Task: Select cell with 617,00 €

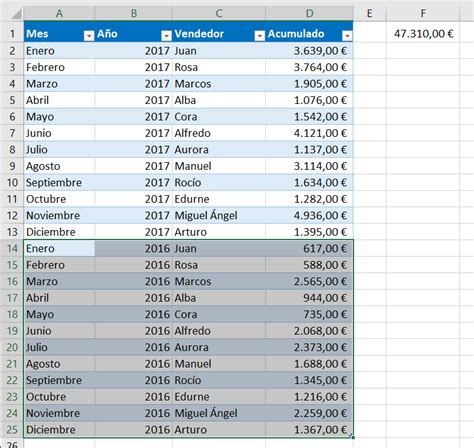Action: pos(309,248)
